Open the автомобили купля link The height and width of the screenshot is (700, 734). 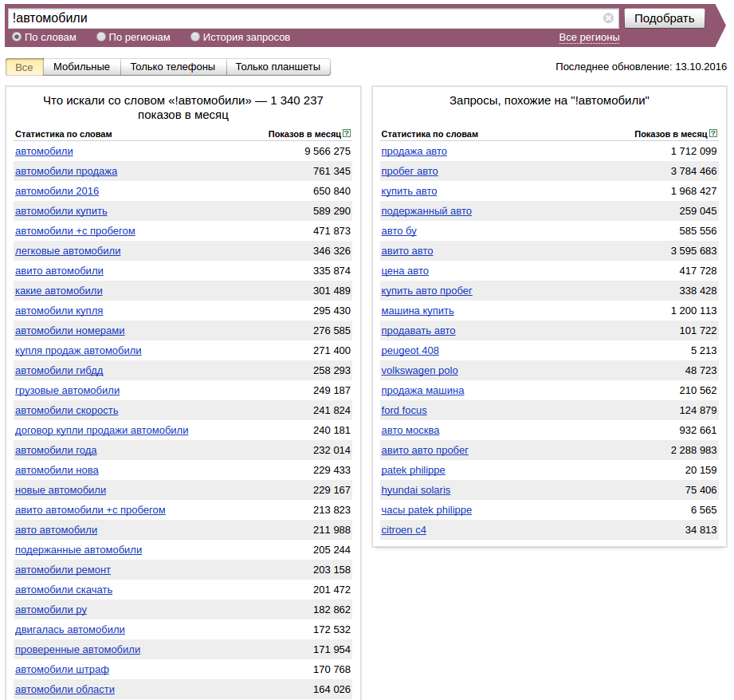[59, 310]
